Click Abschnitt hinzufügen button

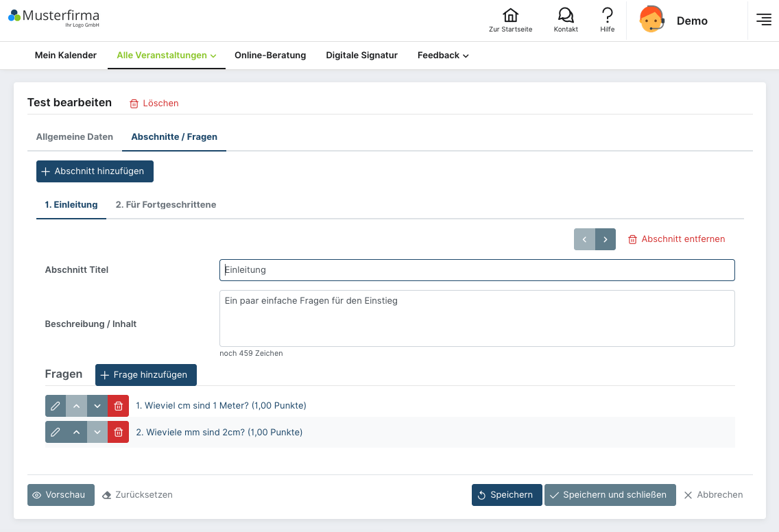tap(95, 171)
